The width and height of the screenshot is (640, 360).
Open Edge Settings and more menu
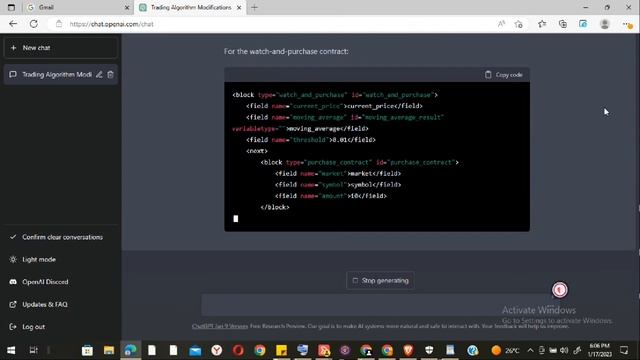(x=627, y=24)
